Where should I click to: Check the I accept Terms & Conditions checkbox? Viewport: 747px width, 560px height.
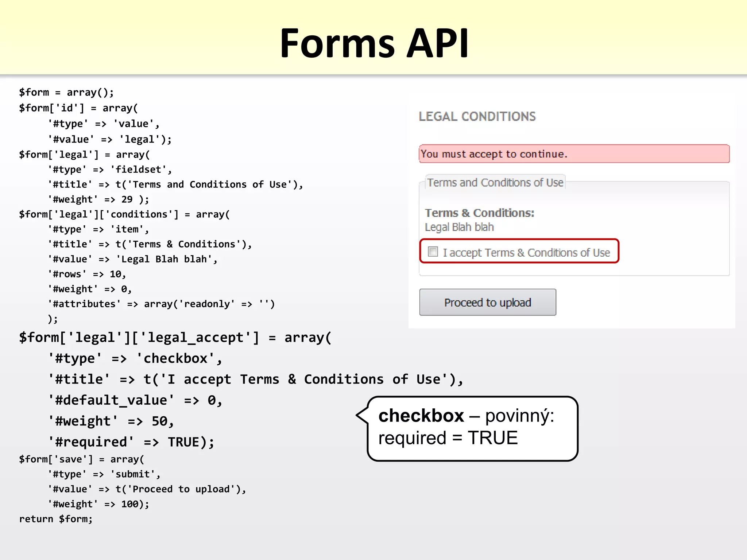pos(433,252)
